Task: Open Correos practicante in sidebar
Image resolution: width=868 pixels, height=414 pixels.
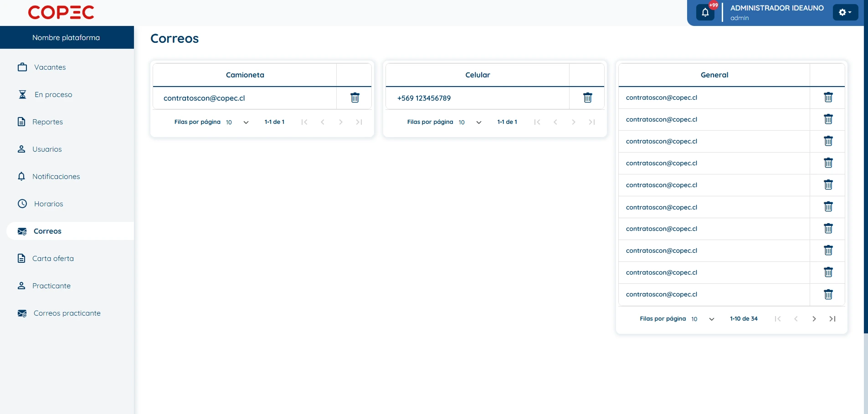Action: pos(67,313)
